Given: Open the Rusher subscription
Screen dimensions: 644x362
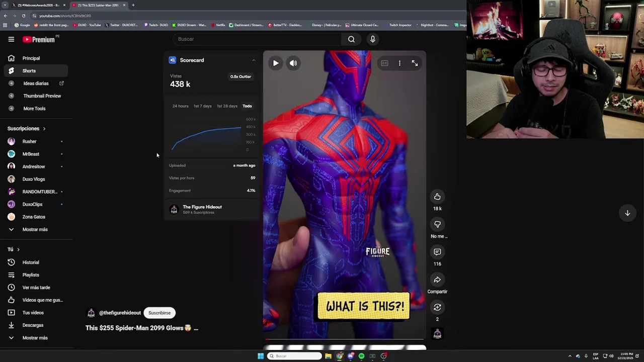Looking at the screenshot, I should (x=35, y=141).
